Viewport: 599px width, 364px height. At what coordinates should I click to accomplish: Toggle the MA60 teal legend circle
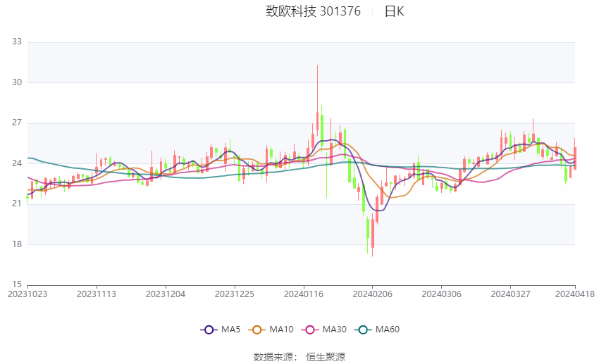tap(363, 330)
